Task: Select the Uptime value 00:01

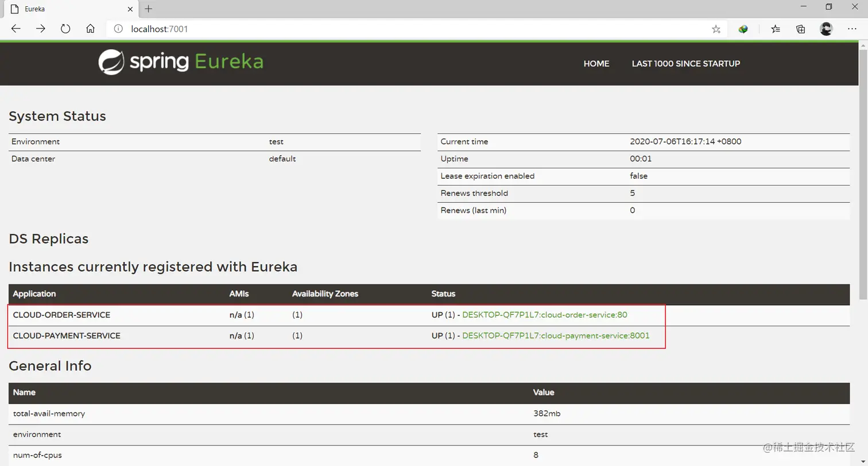Action: pos(641,159)
